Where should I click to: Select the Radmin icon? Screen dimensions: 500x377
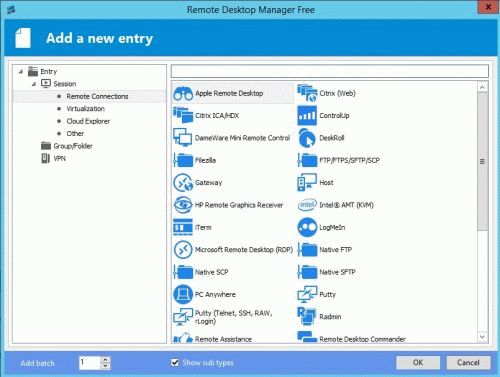coord(307,316)
